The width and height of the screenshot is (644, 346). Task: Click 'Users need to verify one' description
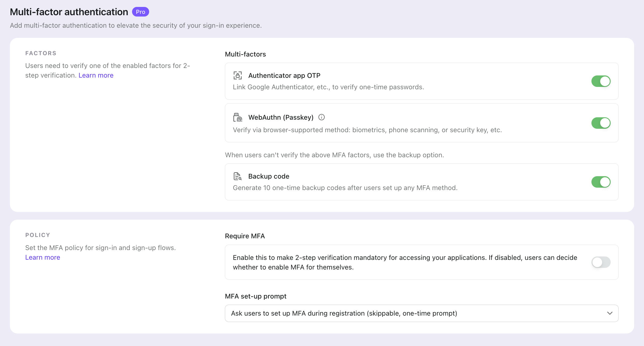(108, 70)
